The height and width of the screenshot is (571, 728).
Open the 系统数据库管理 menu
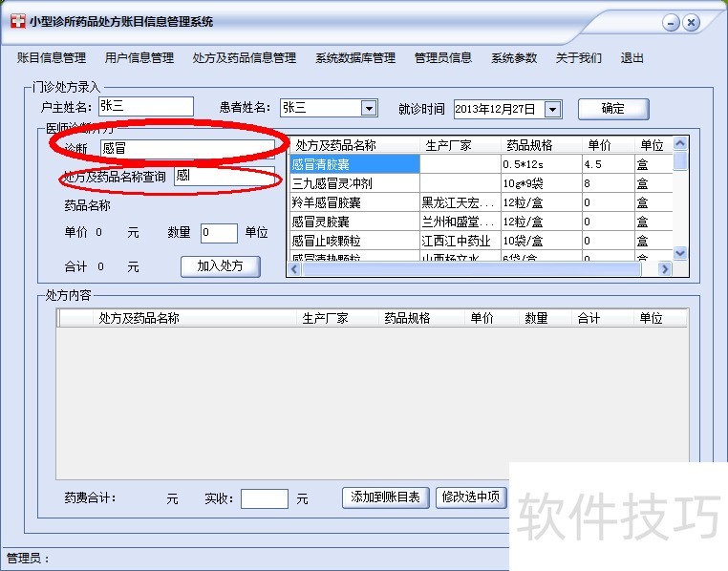click(x=355, y=58)
